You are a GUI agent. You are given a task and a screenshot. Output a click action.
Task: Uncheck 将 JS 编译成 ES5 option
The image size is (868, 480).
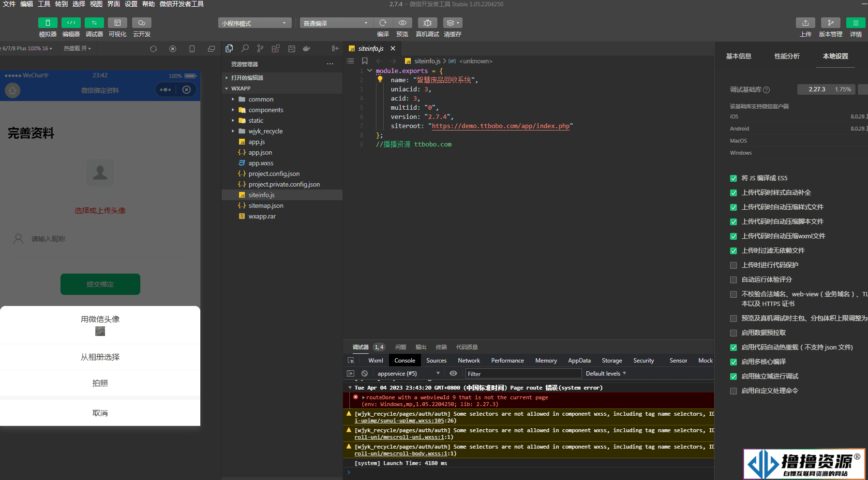[733, 178]
